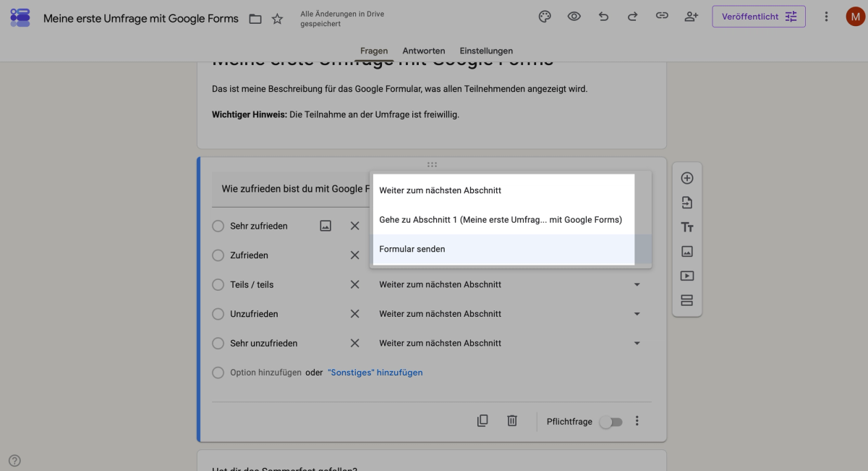
Task: Edit the Unzufrieden option text
Action: pyautogui.click(x=254, y=314)
